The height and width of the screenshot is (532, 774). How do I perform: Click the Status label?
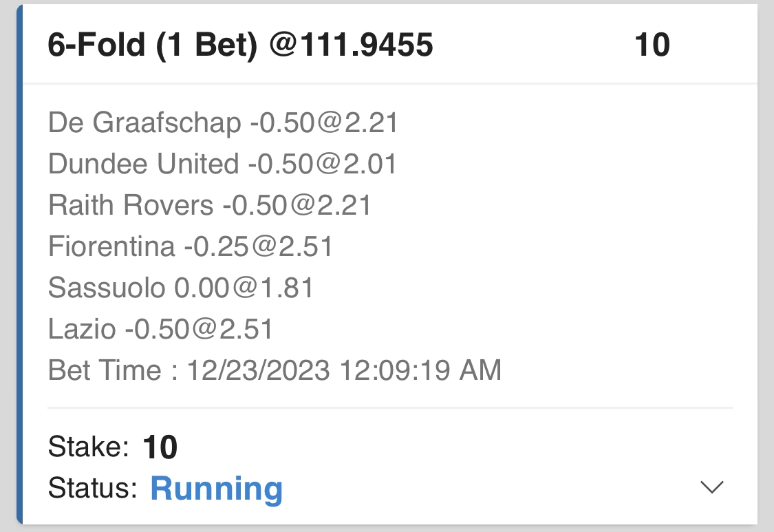tap(94, 489)
